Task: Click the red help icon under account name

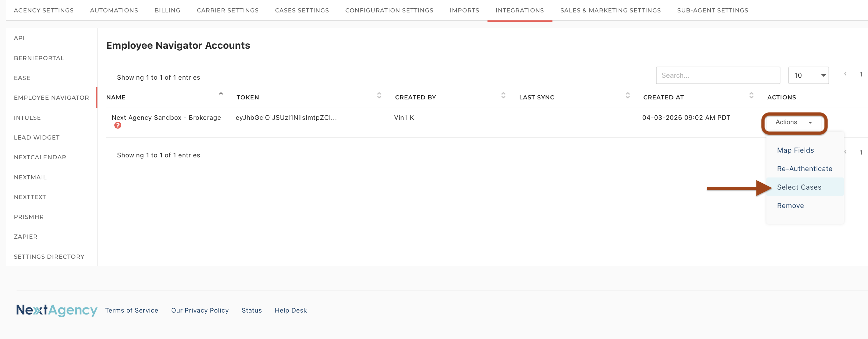Action: [117, 126]
